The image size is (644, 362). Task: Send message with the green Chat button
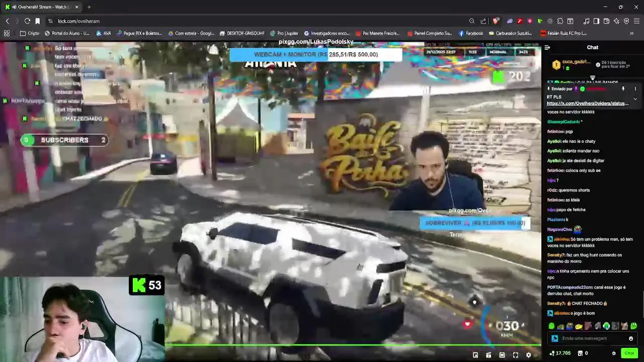(629, 353)
